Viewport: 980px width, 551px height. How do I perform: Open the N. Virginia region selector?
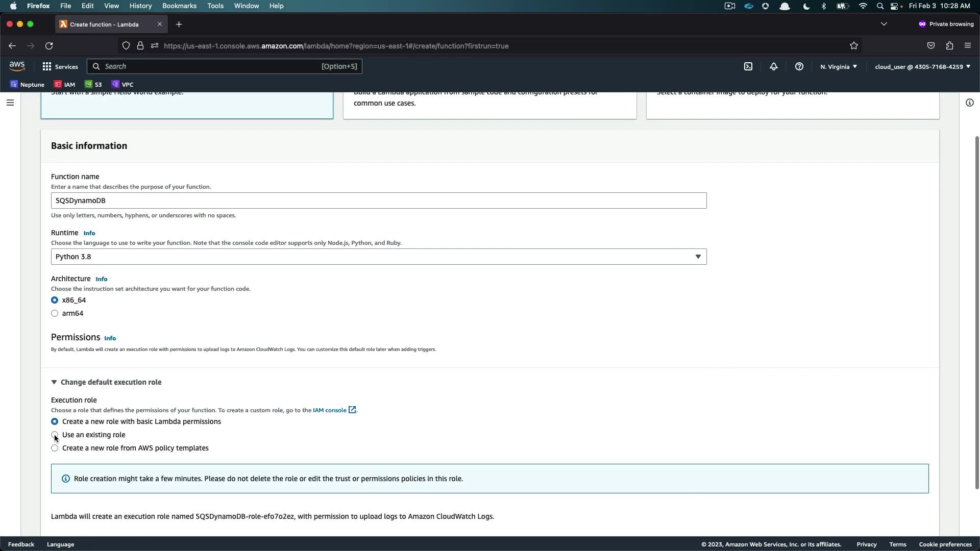pos(839,67)
